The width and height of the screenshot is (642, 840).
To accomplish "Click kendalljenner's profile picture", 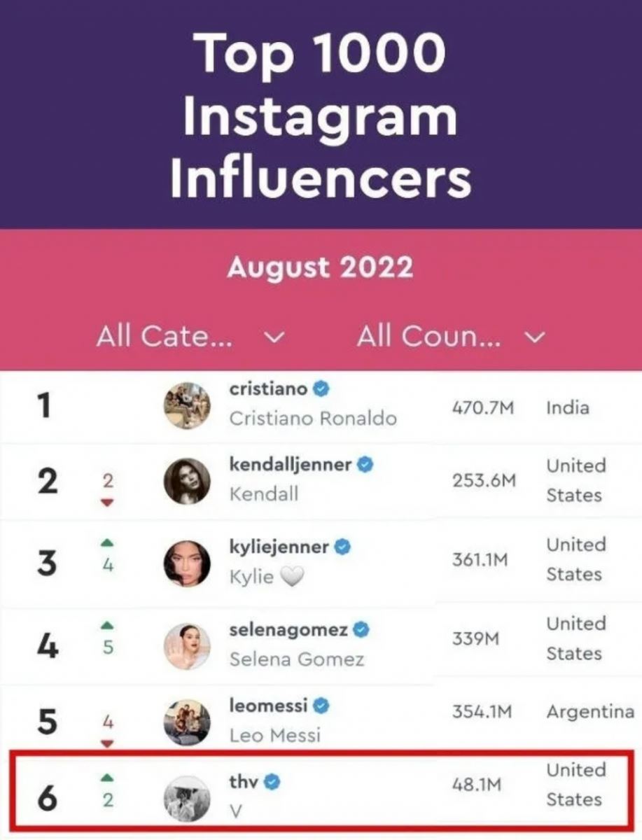I will point(187,482).
